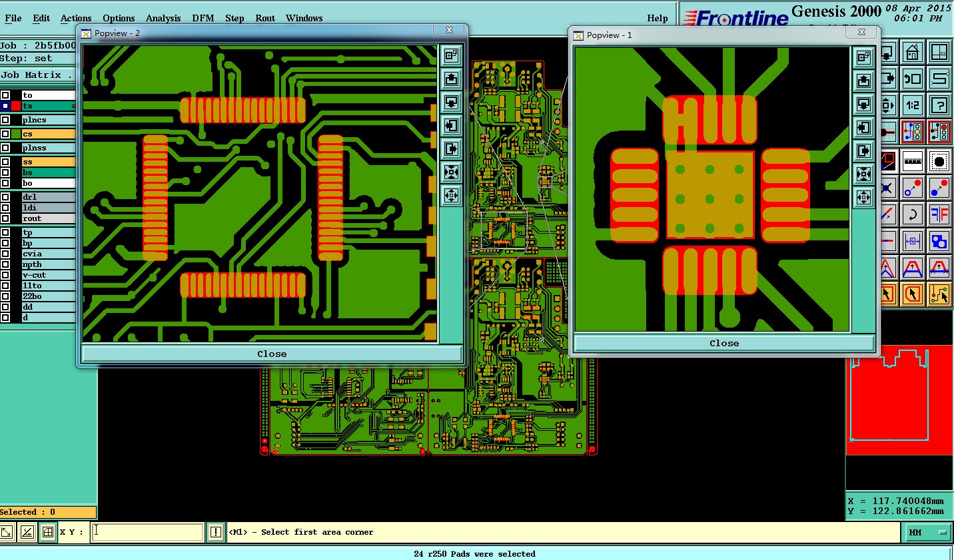
Task: Click zoom out icon in Popview - 1
Action: pyautogui.click(x=863, y=198)
